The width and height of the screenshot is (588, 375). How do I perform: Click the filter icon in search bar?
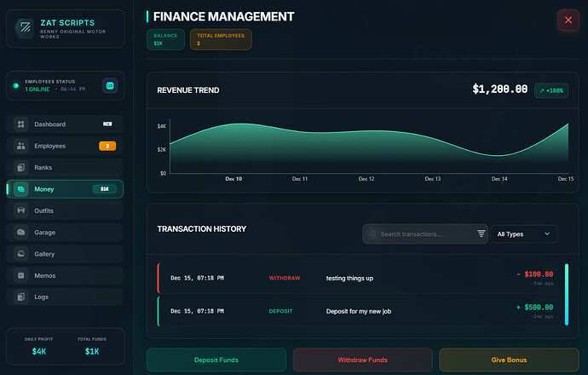coord(481,234)
